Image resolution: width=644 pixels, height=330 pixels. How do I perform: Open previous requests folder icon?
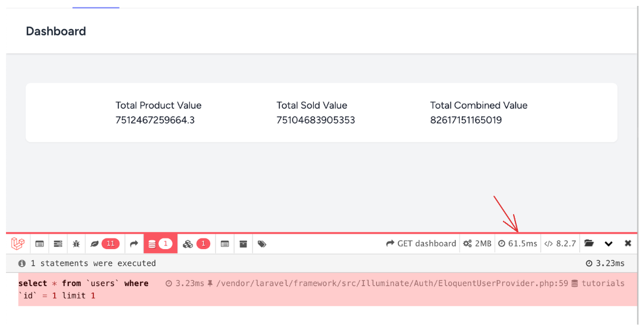coord(589,243)
